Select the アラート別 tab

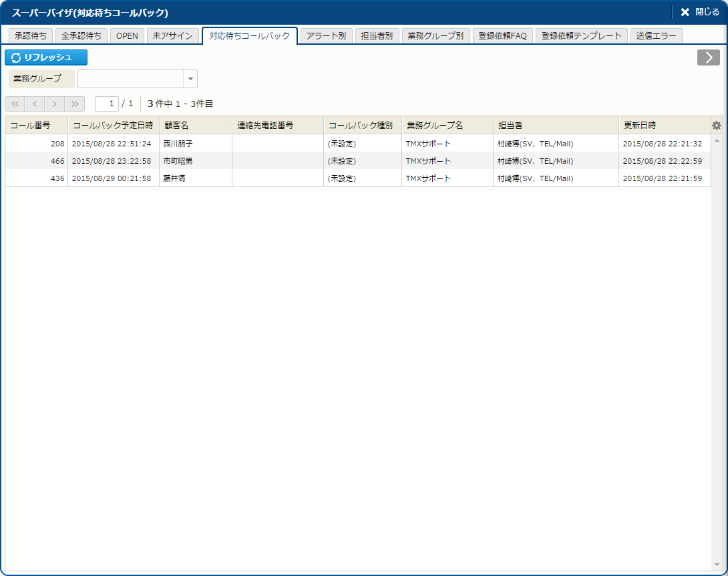326,36
